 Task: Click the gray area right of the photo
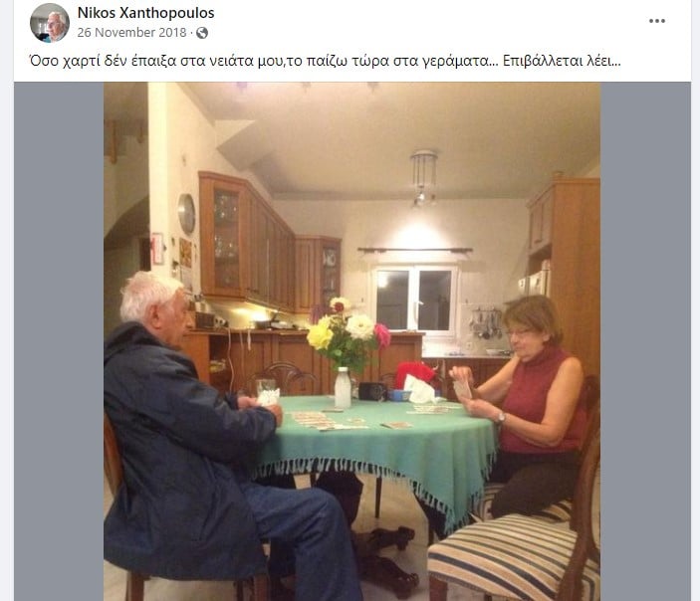[645, 341]
